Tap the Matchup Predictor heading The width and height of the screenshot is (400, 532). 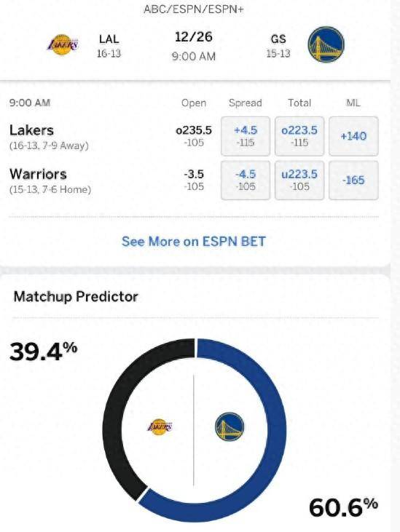(76, 296)
